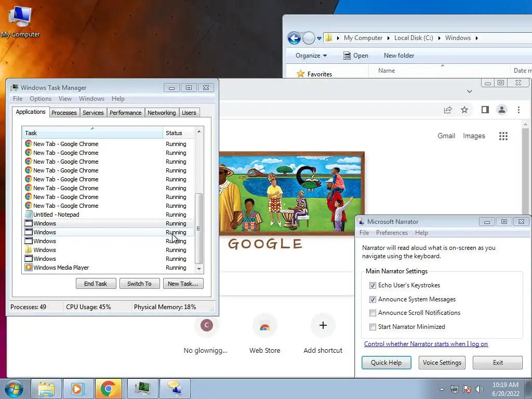Click the New Task... button
The width and height of the screenshot is (532, 399).
pyautogui.click(x=183, y=284)
